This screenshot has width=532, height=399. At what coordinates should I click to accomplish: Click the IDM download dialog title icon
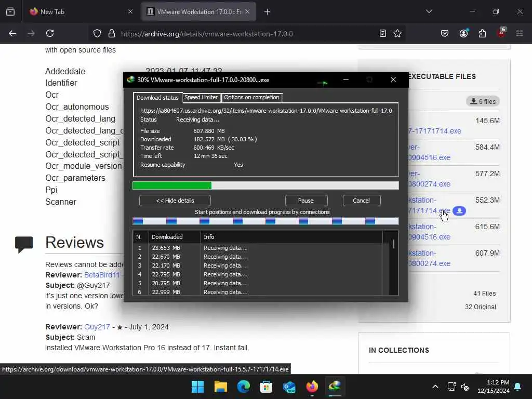click(130, 79)
